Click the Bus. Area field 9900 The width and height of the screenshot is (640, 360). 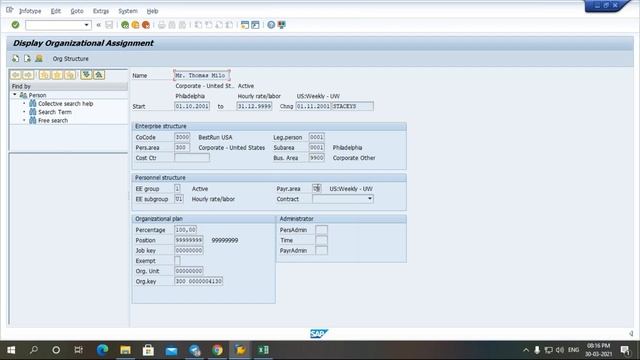tap(317, 158)
